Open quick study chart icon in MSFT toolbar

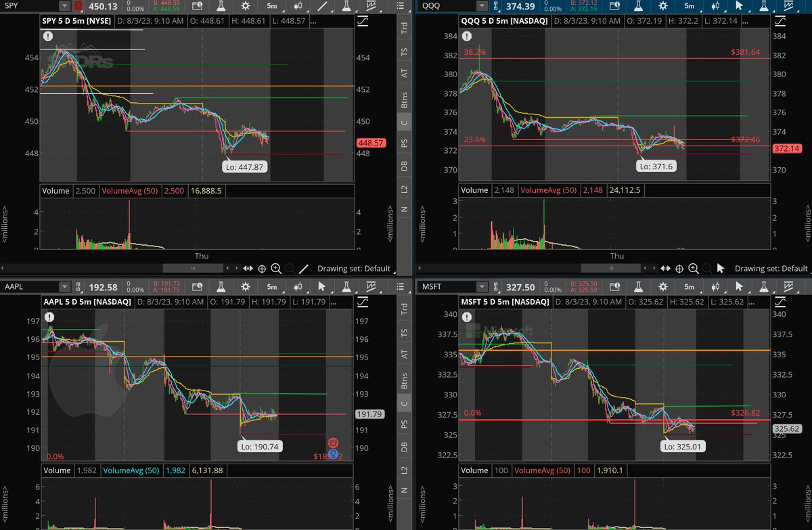click(788, 286)
